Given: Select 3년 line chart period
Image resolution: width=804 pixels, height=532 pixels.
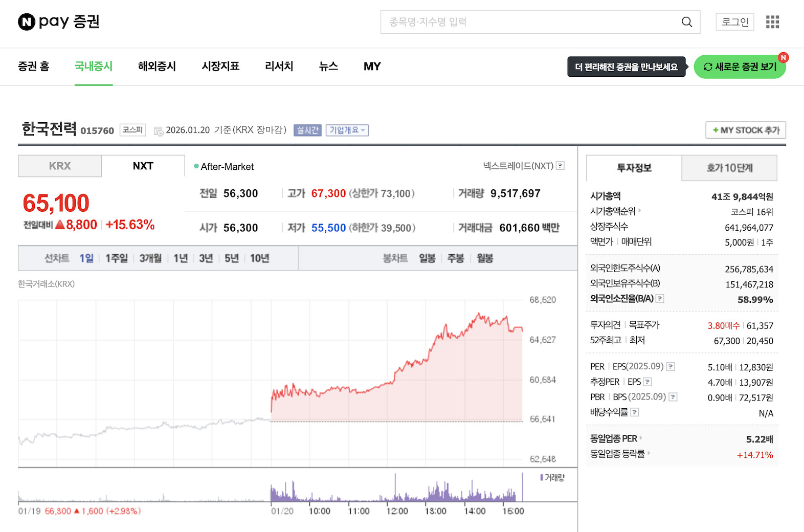Looking at the screenshot, I should click(206, 258).
